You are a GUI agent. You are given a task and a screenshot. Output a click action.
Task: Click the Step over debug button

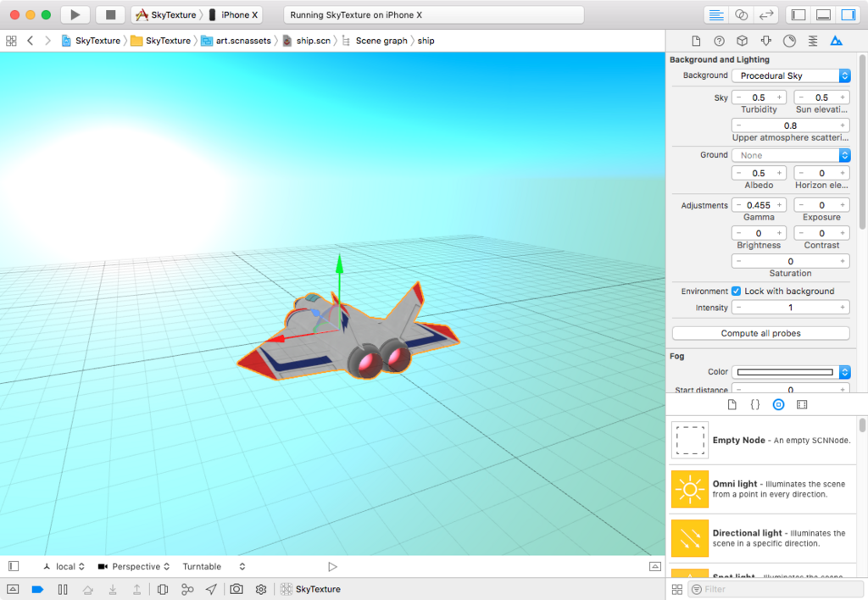coord(87,590)
